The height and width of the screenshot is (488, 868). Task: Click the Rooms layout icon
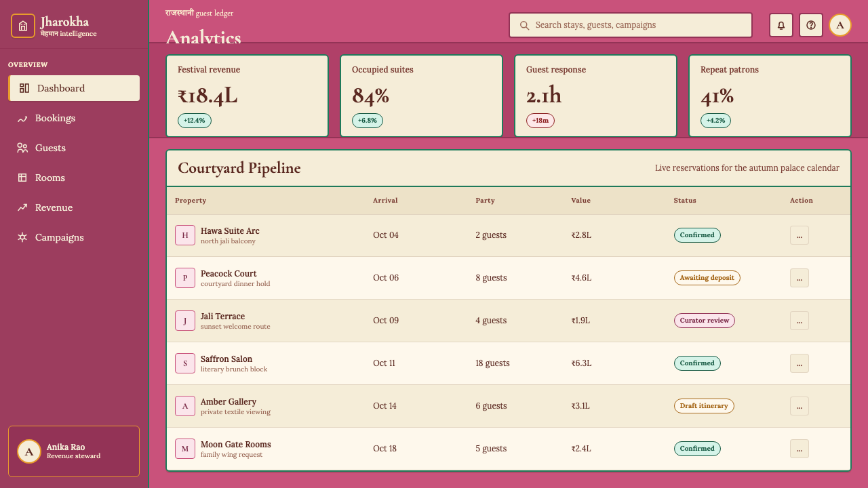pyautogui.click(x=22, y=178)
